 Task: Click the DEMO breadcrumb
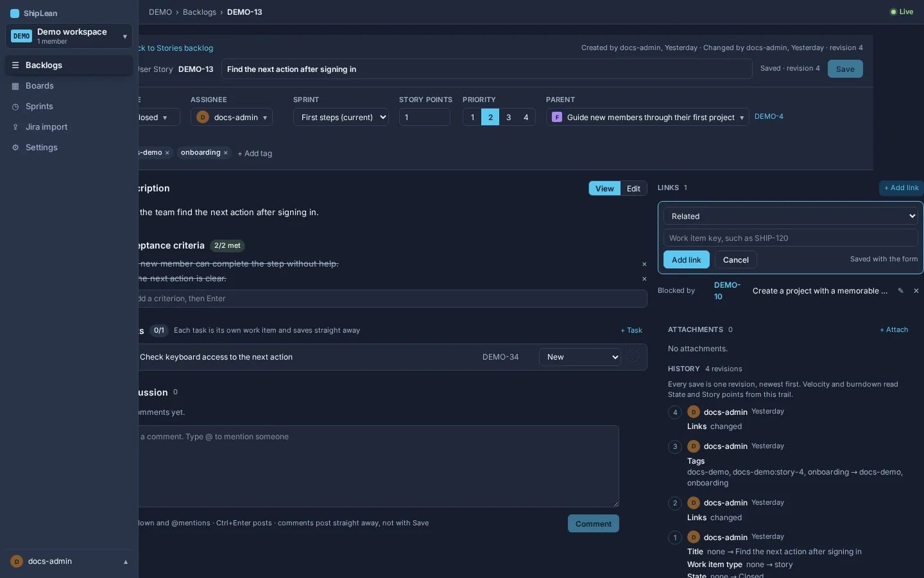click(160, 12)
